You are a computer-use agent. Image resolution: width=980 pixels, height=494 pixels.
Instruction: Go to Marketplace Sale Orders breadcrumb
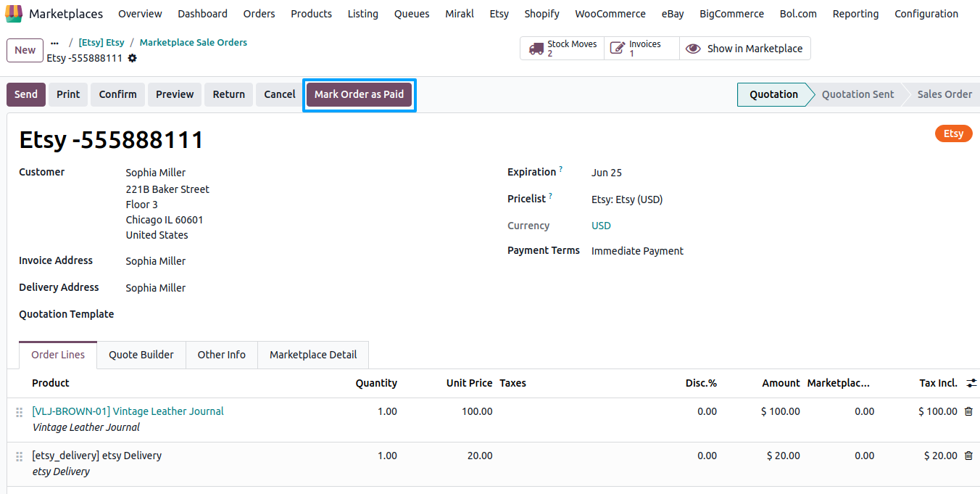click(x=194, y=43)
